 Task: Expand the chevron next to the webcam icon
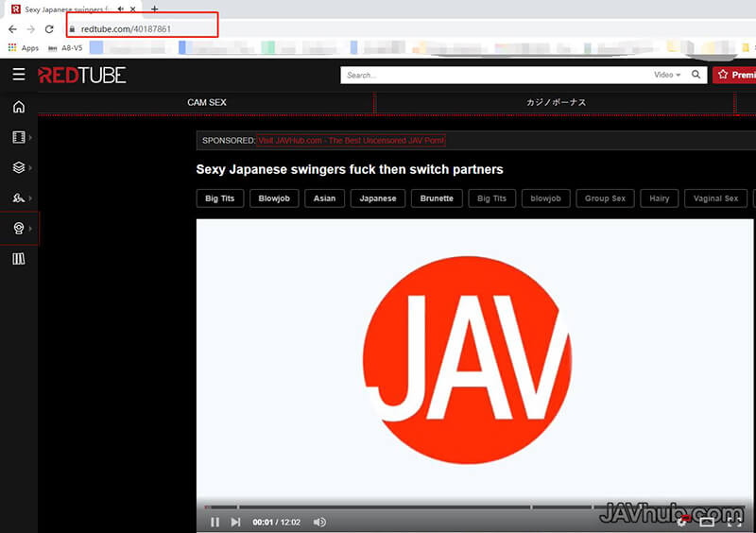30,228
